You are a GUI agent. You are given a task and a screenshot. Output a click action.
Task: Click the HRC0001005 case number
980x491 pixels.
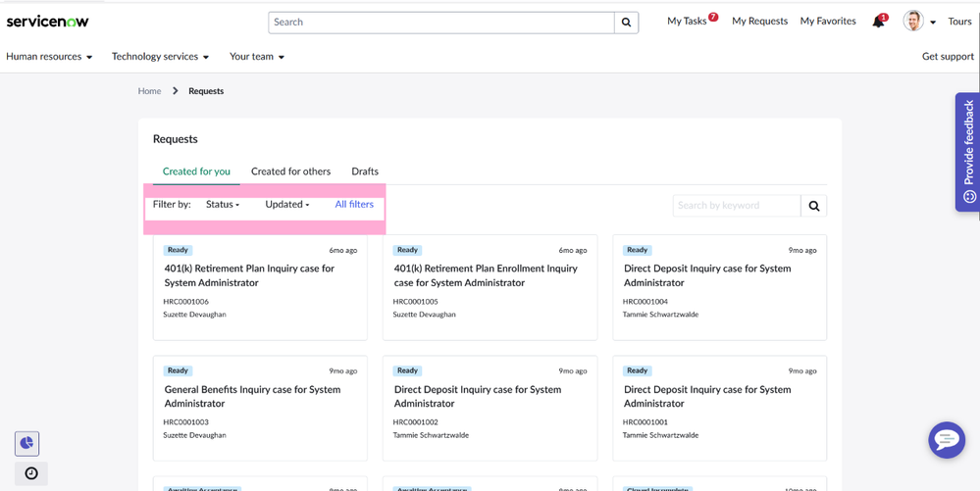click(x=416, y=302)
